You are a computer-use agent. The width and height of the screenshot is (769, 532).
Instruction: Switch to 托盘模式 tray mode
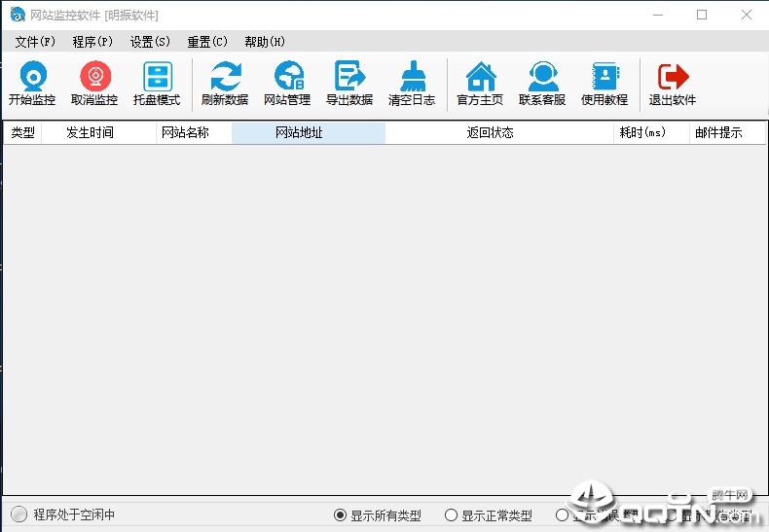(x=157, y=84)
